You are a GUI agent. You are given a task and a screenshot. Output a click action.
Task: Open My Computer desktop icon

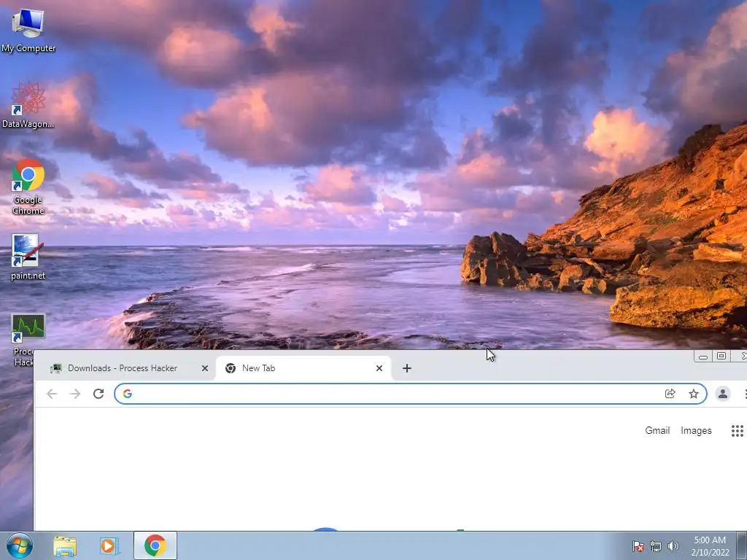28,31
